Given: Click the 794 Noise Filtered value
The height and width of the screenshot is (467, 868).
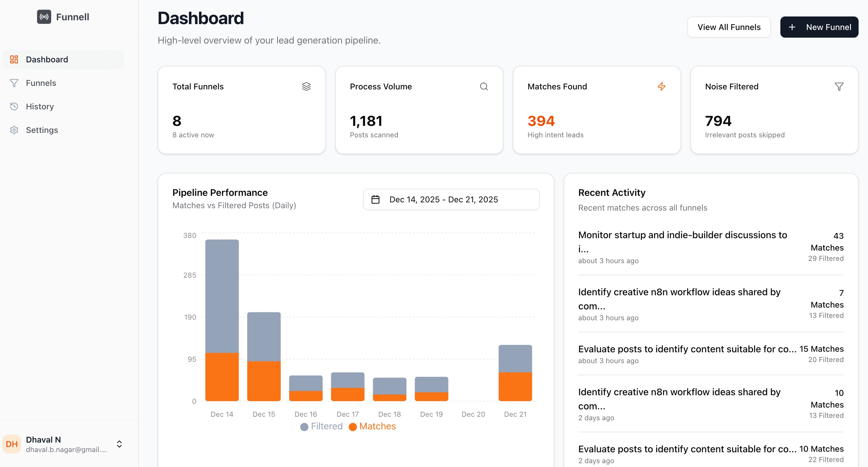Looking at the screenshot, I should click(718, 121).
